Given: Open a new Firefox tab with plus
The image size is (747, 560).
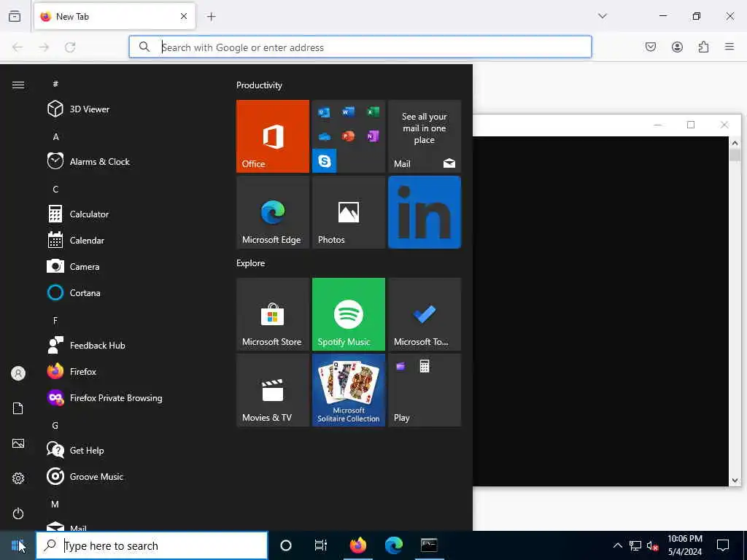Looking at the screenshot, I should pos(211,17).
